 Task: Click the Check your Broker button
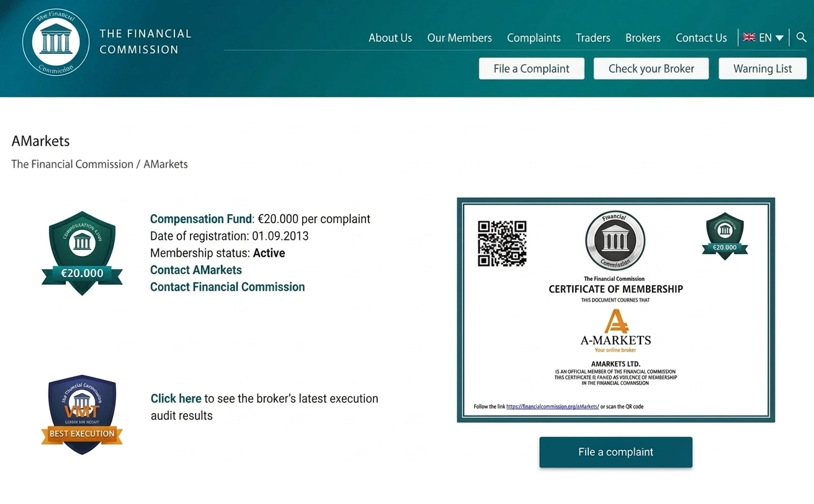click(x=651, y=69)
